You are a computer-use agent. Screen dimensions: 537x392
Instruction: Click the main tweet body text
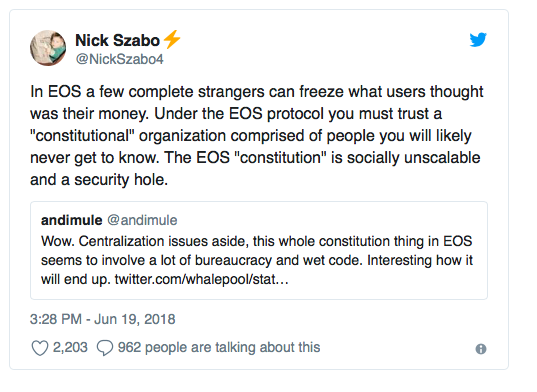(x=257, y=136)
